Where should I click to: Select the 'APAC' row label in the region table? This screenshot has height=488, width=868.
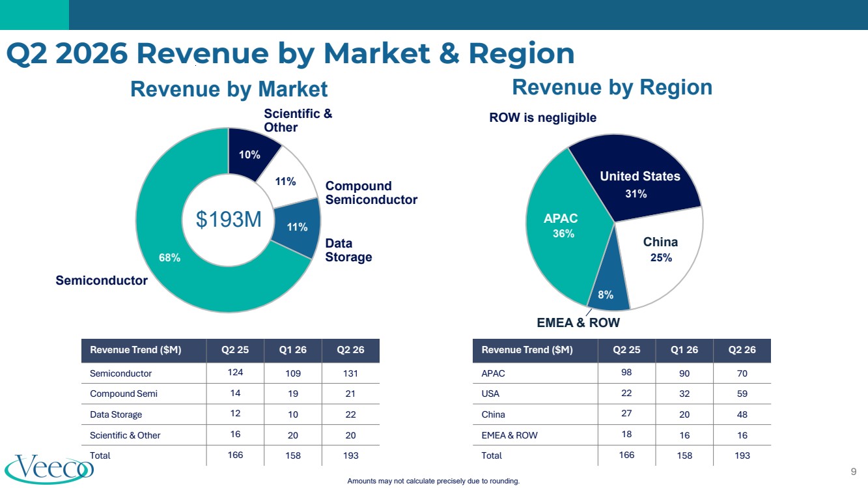coord(493,374)
